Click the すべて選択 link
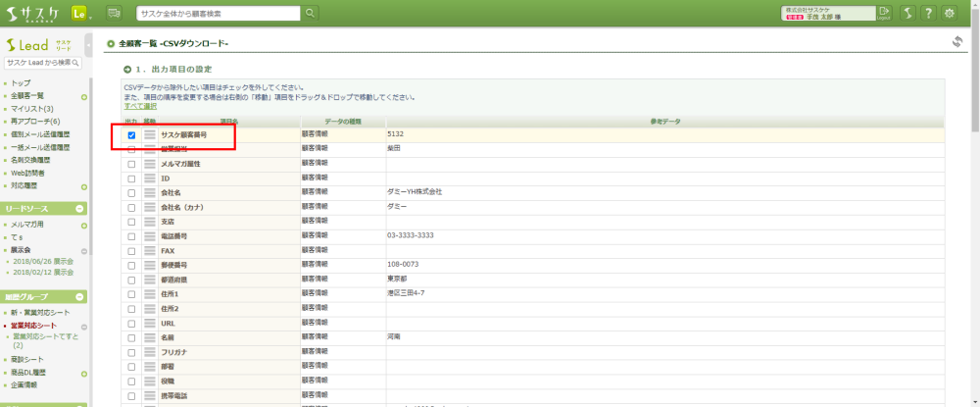Screen dimensions: 980x407 (140, 106)
